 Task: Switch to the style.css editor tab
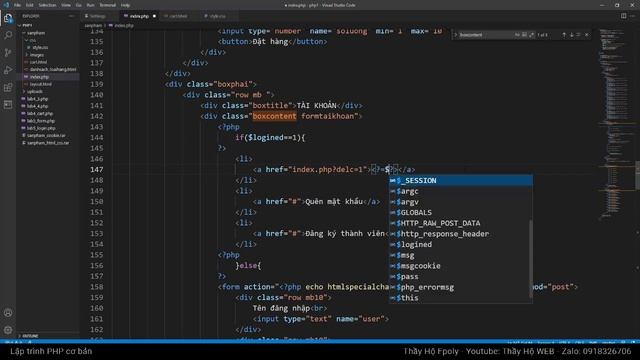point(218,16)
